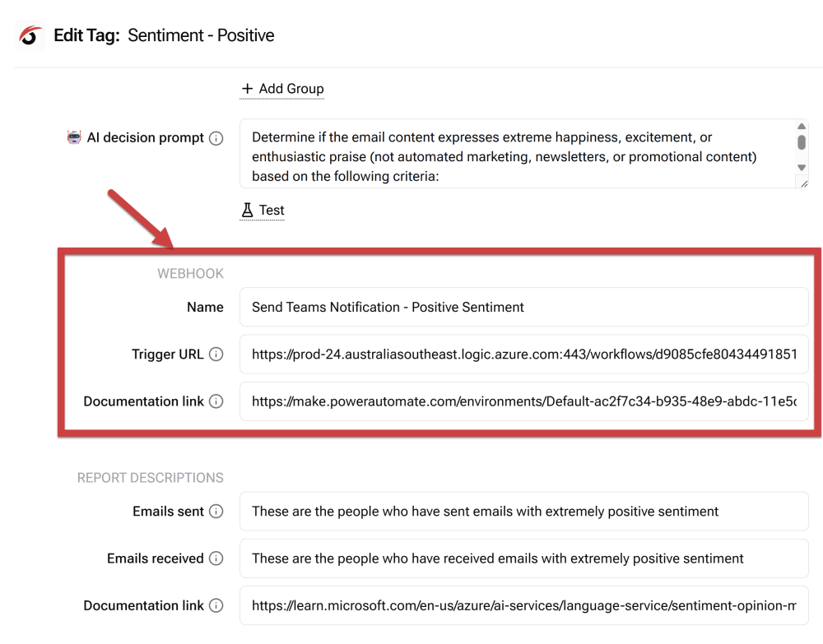Click the report Documentation link info icon
823x644 pixels.
click(216, 605)
